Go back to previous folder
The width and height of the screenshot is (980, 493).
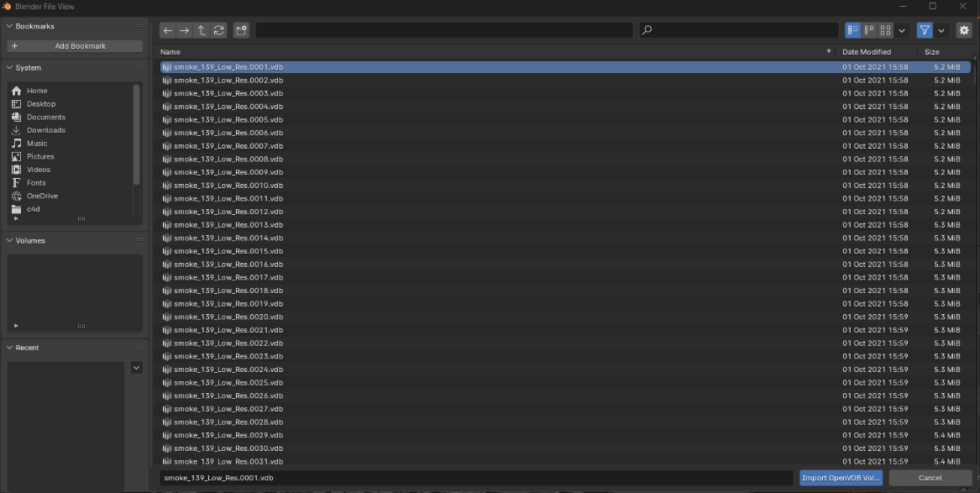click(167, 30)
